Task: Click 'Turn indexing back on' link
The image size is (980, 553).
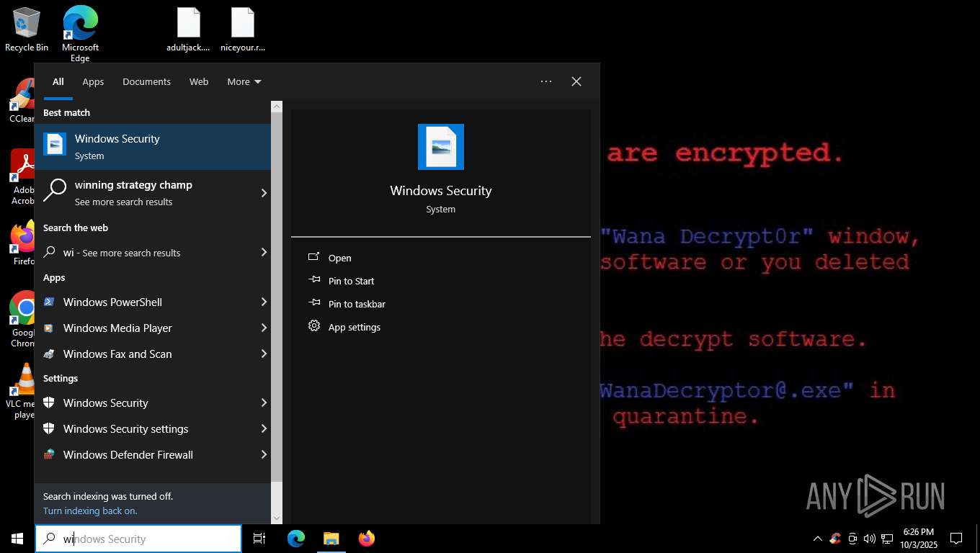Action: pyautogui.click(x=90, y=511)
